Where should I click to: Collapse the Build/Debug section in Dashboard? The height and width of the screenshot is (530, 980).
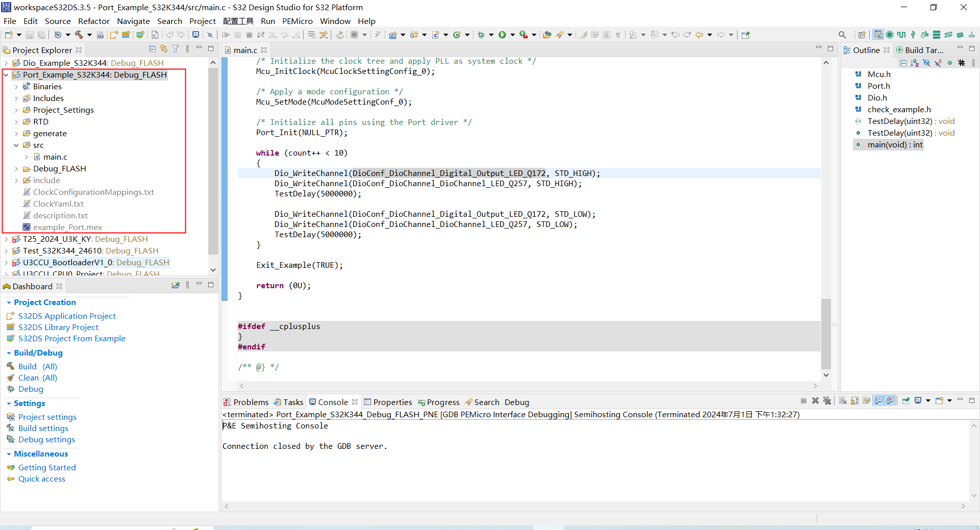9,352
